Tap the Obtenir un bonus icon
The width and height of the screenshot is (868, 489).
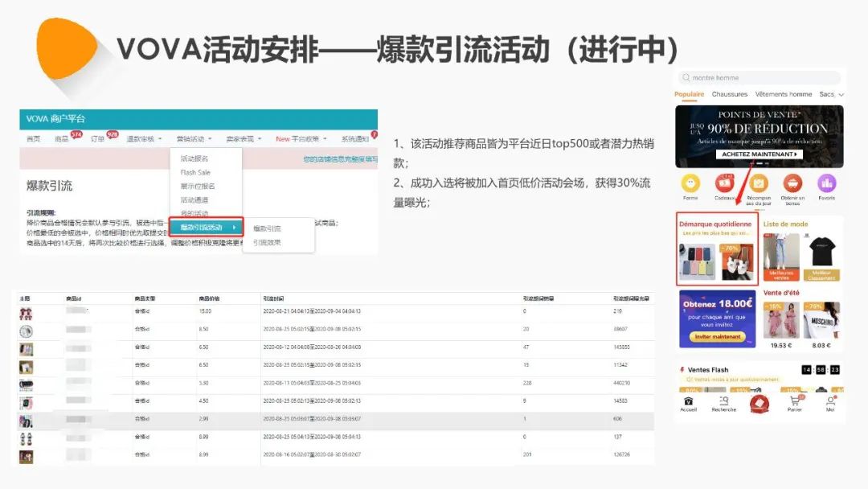792,183
